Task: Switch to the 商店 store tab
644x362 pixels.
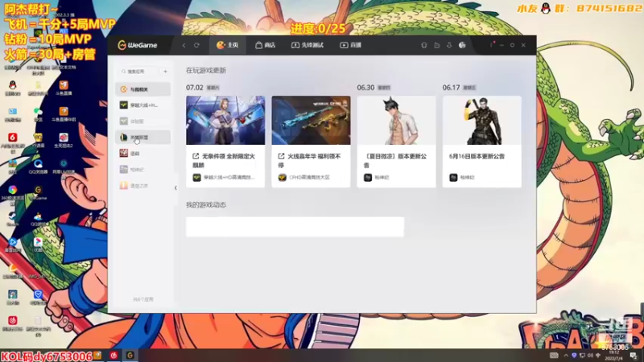Action: pos(266,45)
